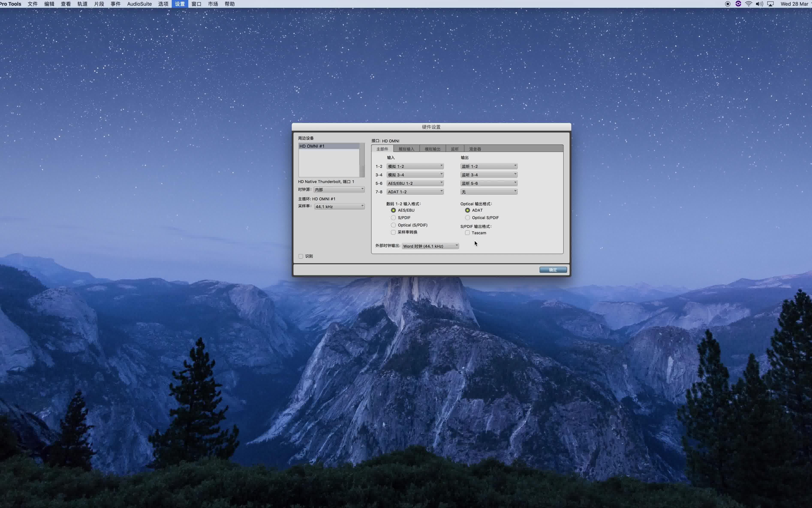
Task: Open the input 5-6 AES/EBU 1-2 dropdown
Action: point(415,183)
